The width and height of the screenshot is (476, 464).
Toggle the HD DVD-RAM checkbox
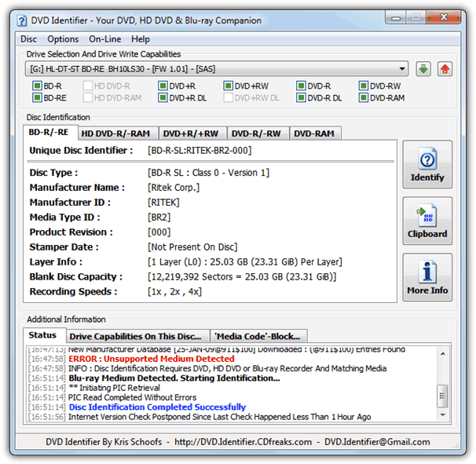[x=88, y=97]
